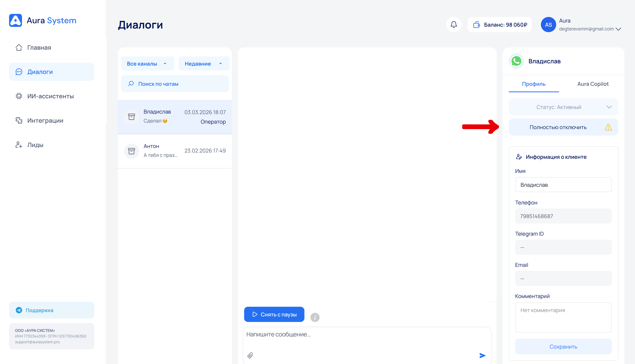Click the paperclip attachment icon
This screenshot has width=635, height=364.
coord(250,355)
